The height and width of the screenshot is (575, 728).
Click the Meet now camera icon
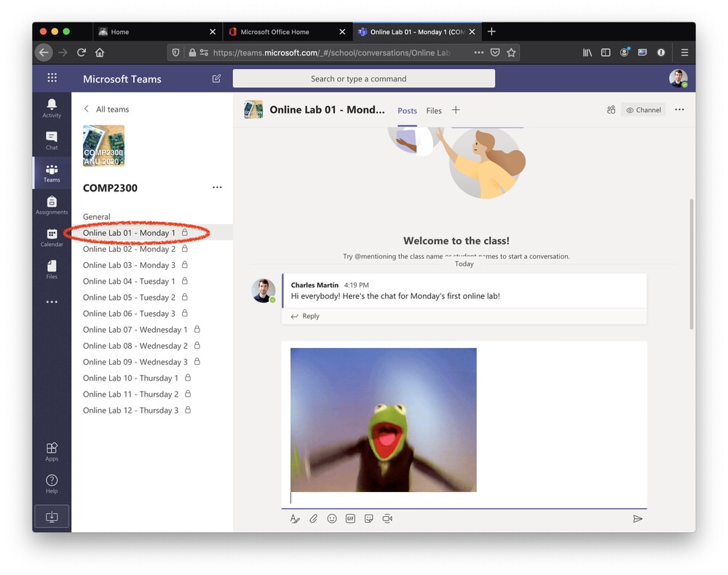pos(387,518)
